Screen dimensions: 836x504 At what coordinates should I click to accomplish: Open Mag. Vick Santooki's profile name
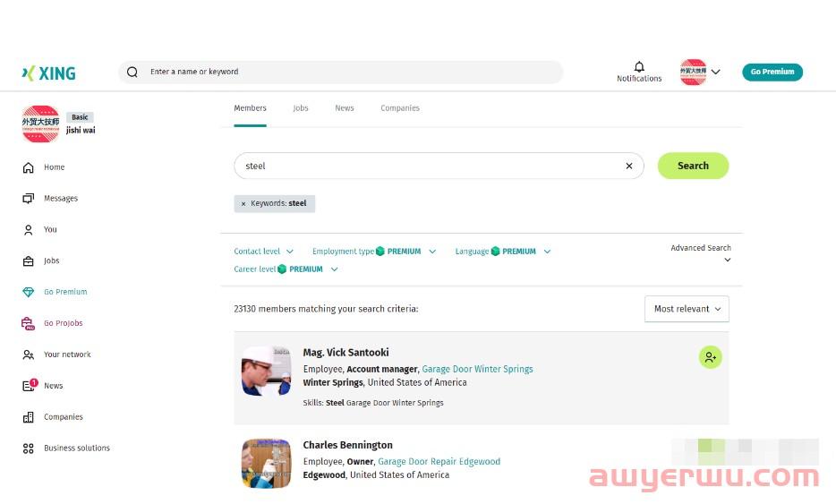[346, 353]
